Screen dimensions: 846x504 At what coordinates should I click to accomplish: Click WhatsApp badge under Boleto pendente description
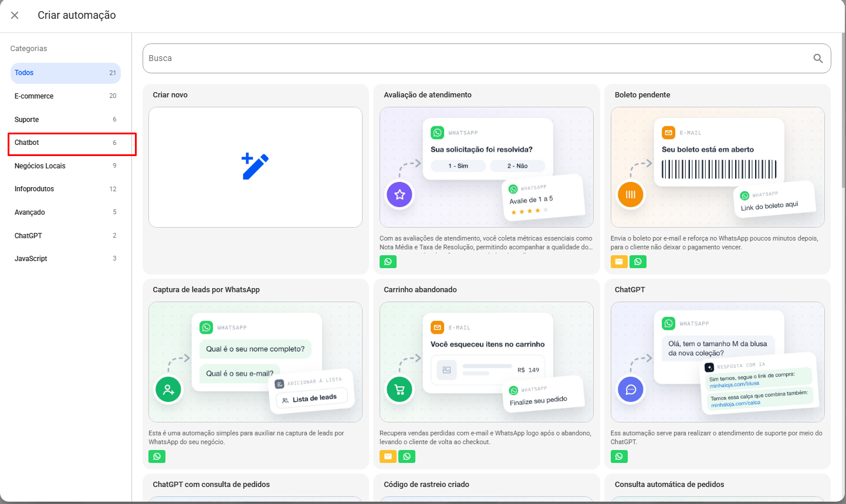[x=638, y=262]
